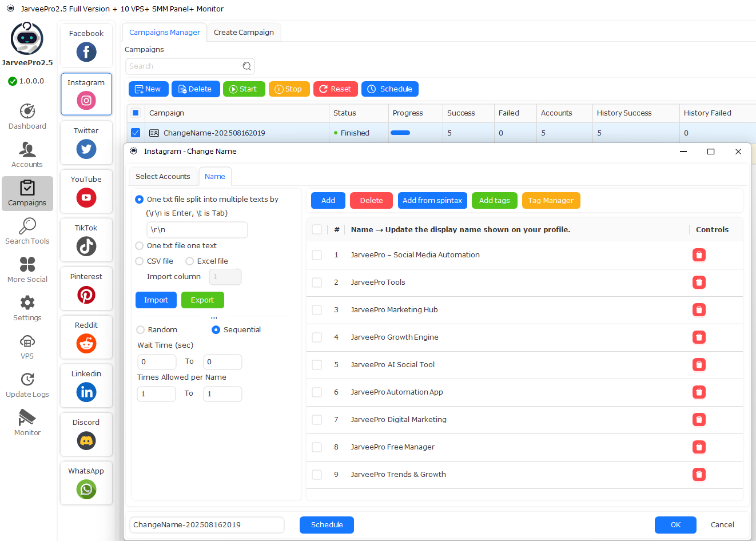Select 'One txt file one text' option

point(140,246)
